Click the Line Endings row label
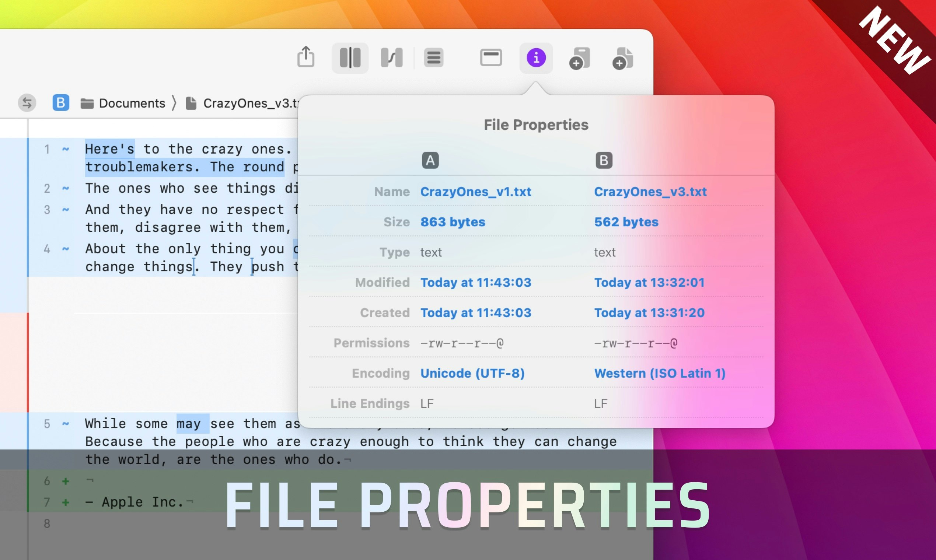 pyautogui.click(x=370, y=403)
